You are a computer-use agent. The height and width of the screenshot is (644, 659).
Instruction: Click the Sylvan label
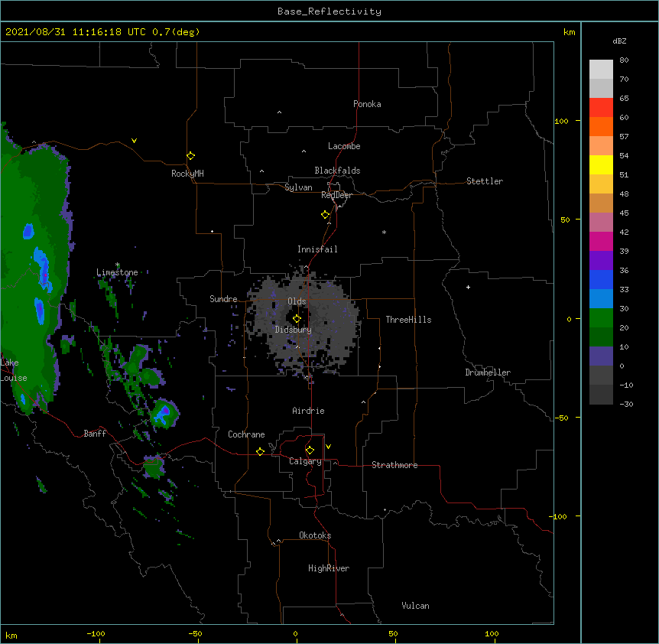tap(298, 187)
